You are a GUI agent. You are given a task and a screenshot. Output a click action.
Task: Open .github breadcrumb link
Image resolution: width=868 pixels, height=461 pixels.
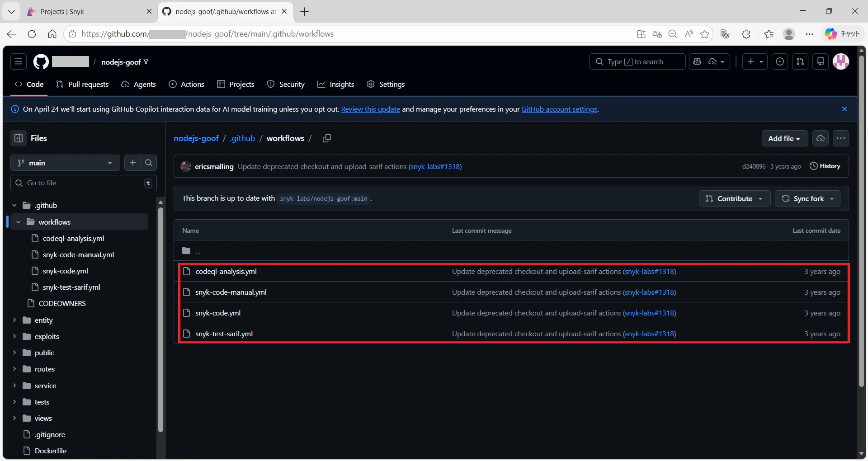tap(243, 138)
